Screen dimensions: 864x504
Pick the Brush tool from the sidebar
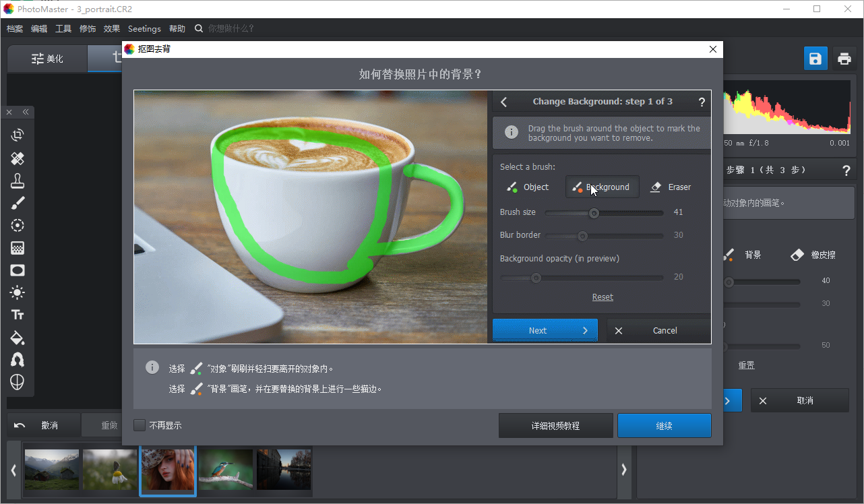(x=18, y=202)
